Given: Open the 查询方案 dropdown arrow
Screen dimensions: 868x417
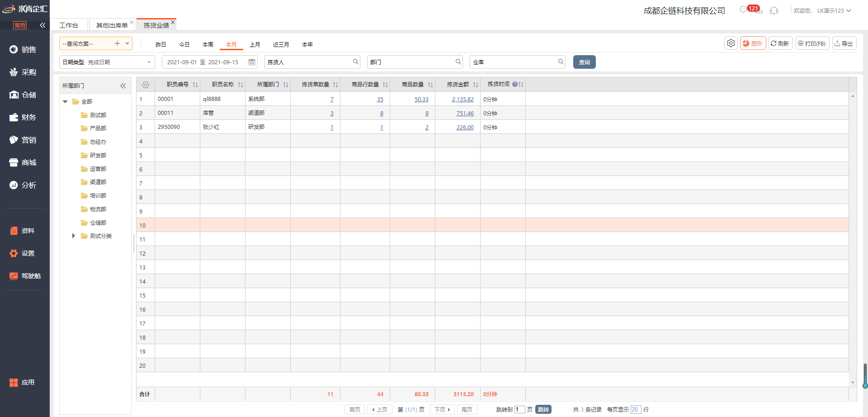Looking at the screenshot, I should (127, 43).
